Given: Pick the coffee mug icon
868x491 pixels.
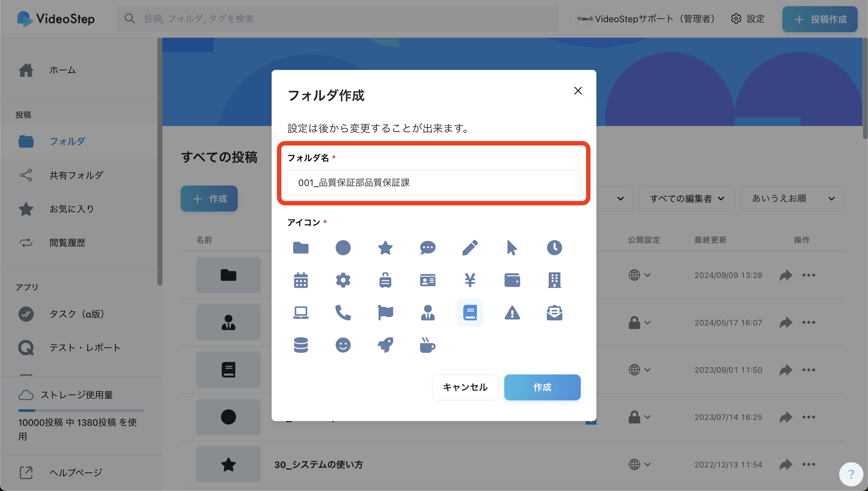Looking at the screenshot, I should tap(428, 345).
